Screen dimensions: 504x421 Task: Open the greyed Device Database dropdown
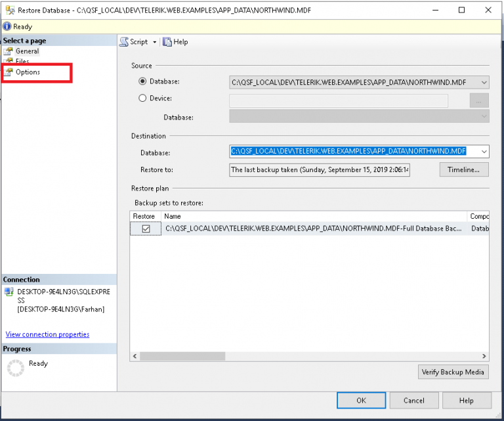(359, 116)
